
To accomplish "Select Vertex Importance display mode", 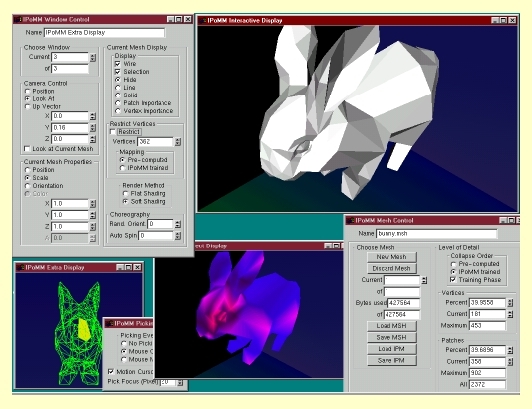I will (x=118, y=111).
